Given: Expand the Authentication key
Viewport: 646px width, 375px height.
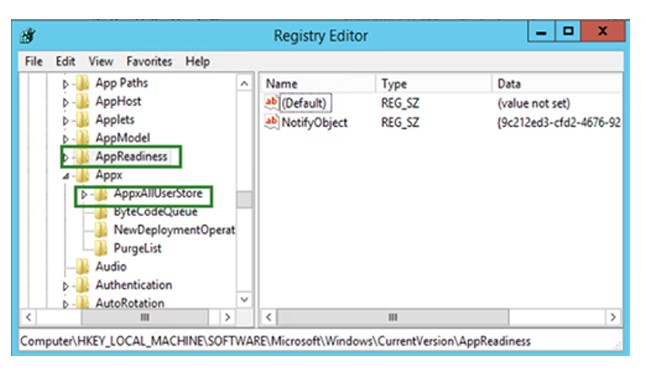Looking at the screenshot, I should 66,286.
